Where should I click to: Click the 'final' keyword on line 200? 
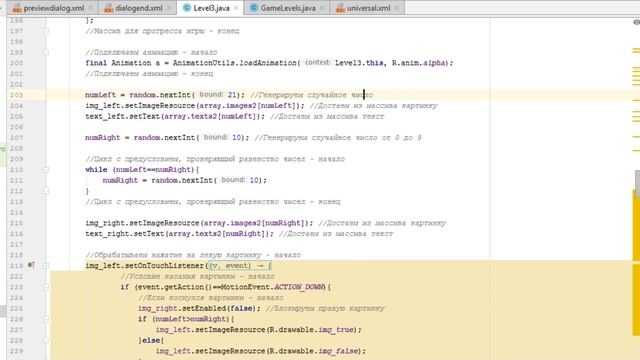pyautogui.click(x=96, y=63)
